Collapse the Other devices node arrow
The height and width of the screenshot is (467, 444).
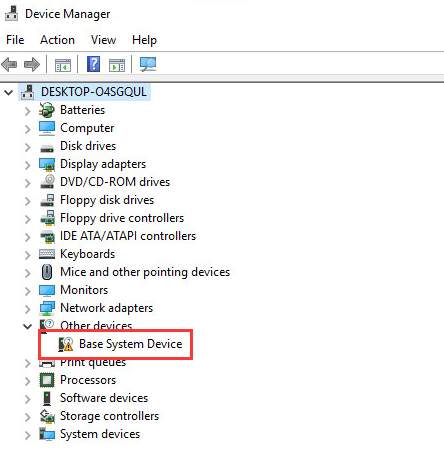(27, 326)
